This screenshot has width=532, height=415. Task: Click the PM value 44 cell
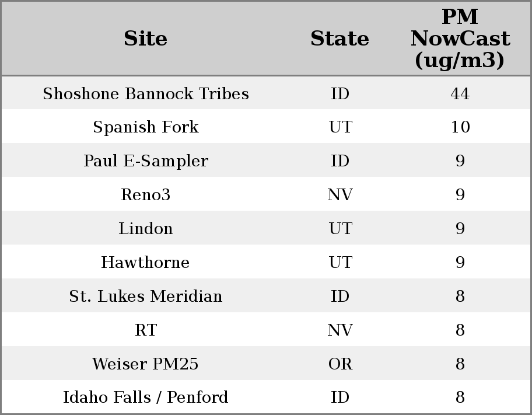pyautogui.click(x=460, y=93)
